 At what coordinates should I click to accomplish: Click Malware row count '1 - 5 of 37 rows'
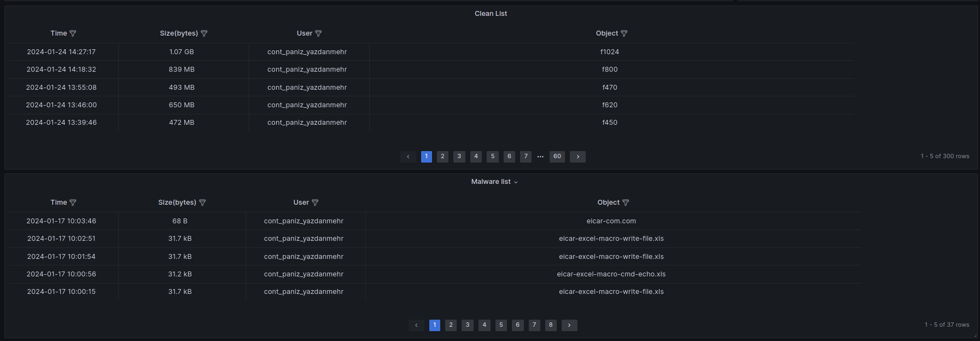(x=947, y=325)
